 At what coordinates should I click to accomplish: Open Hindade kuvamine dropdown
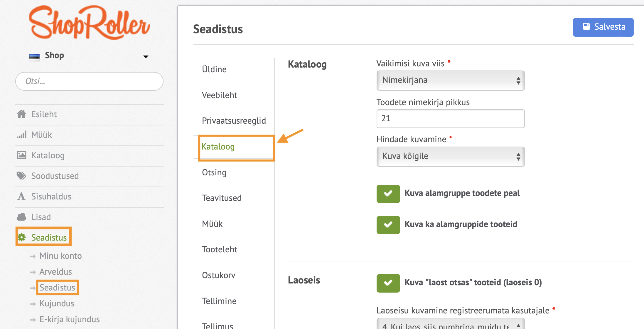click(x=450, y=156)
